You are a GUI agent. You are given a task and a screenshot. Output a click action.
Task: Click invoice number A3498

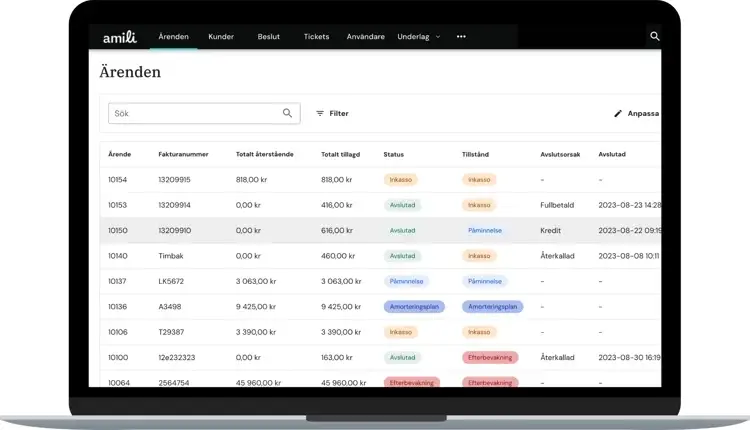click(x=170, y=307)
